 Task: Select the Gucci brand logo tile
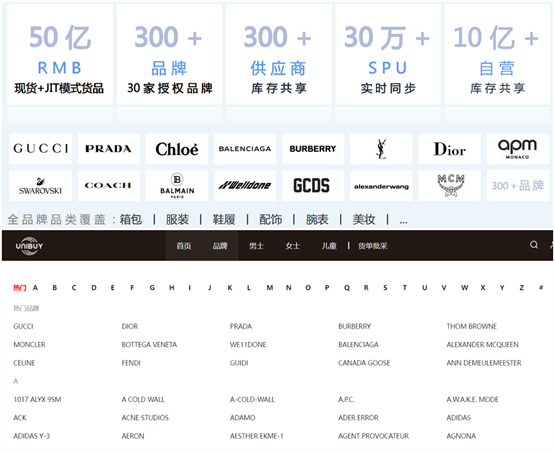click(x=40, y=149)
